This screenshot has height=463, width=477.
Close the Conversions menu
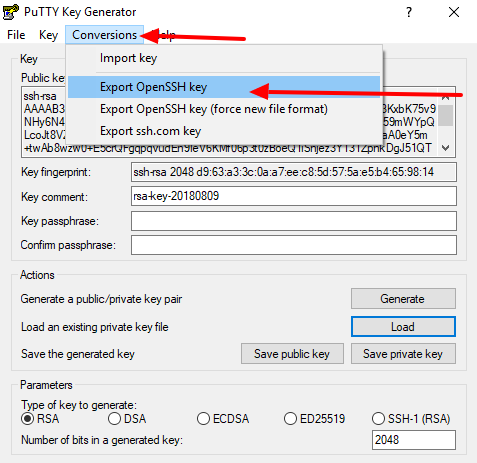(104, 35)
